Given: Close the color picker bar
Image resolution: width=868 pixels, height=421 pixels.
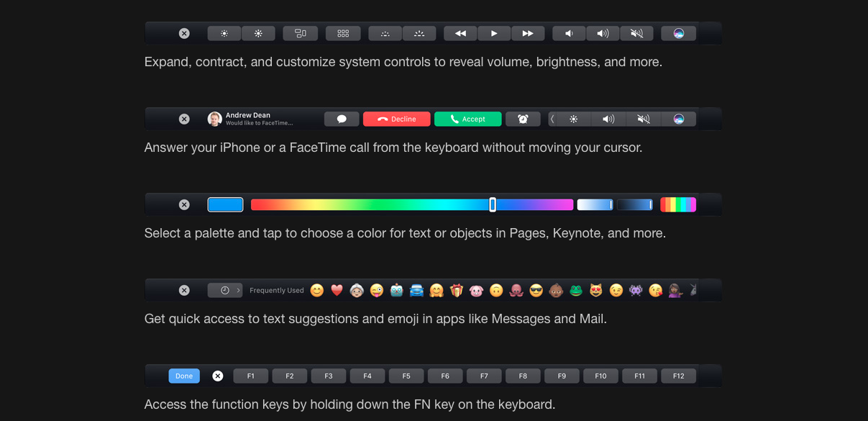Looking at the screenshot, I should click(184, 204).
